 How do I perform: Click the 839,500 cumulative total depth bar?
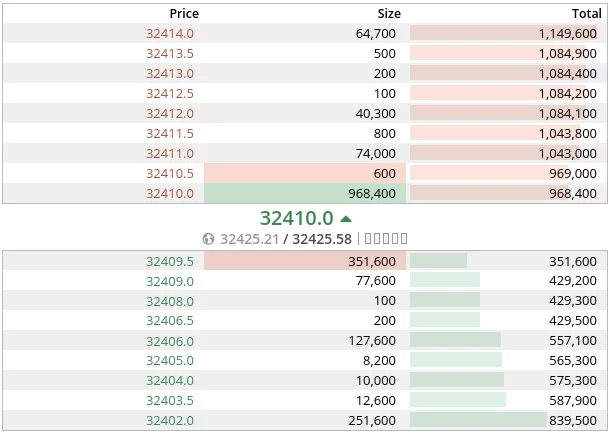coord(506,421)
